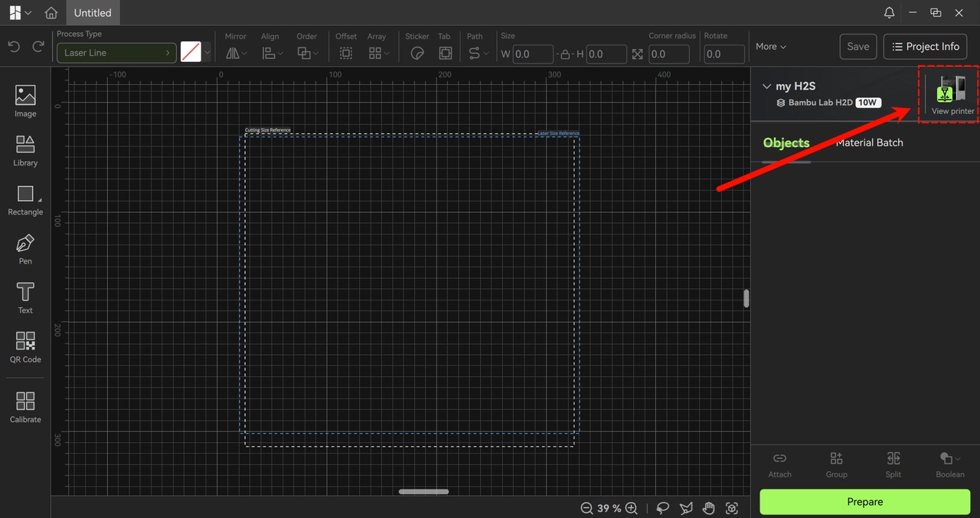Activate the hand pan tool
The image size is (980, 518).
click(709, 508)
